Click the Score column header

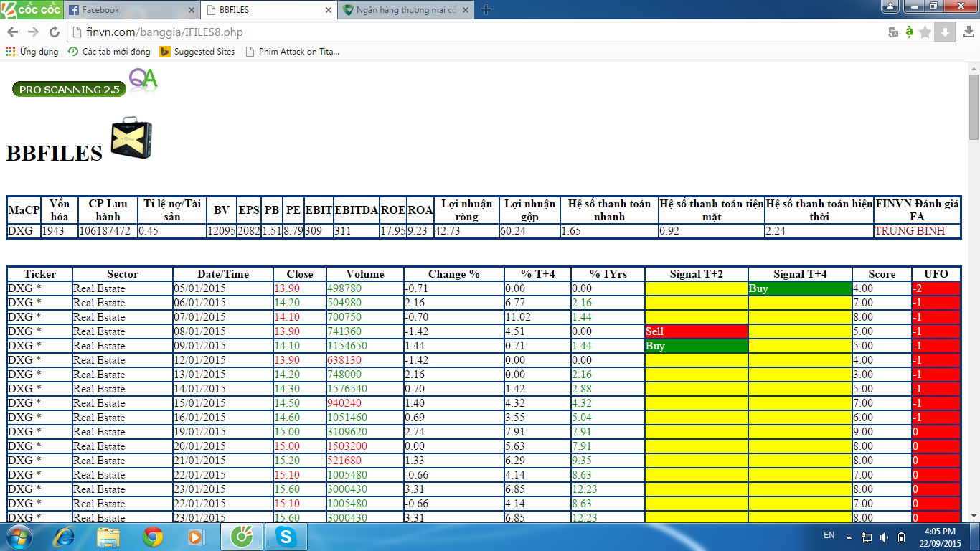click(x=882, y=274)
